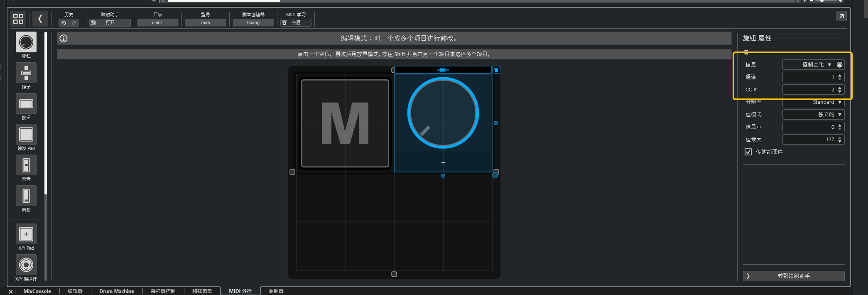
Task: Pop out the MIDI Remote panel window
Action: [x=841, y=16]
